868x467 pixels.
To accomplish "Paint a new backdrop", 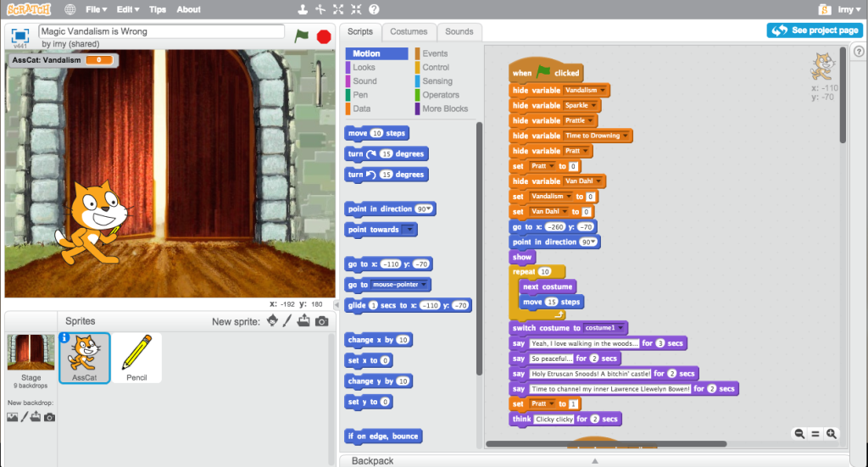I will [x=25, y=417].
